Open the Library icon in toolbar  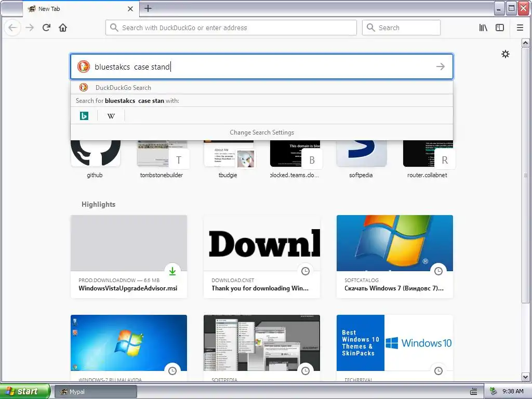click(483, 28)
